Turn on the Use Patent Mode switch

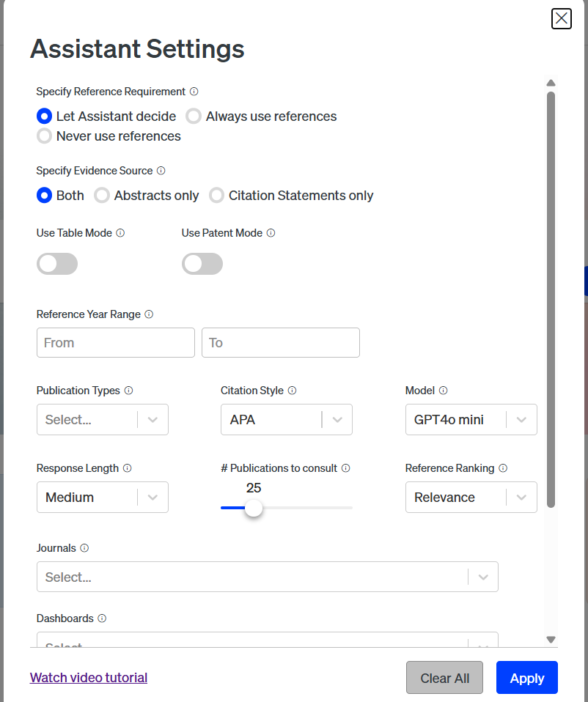pos(202,264)
